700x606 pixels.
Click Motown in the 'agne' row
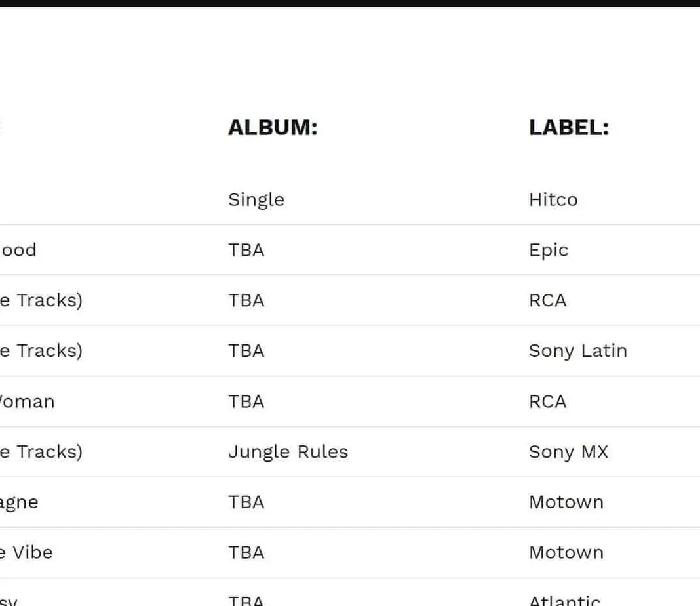click(x=566, y=502)
